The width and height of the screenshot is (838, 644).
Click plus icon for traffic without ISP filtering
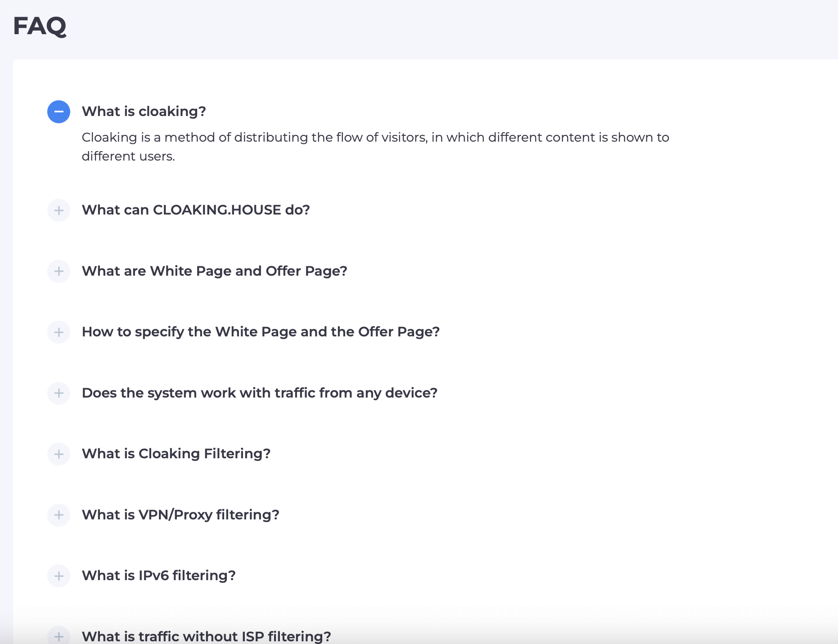tap(59, 636)
